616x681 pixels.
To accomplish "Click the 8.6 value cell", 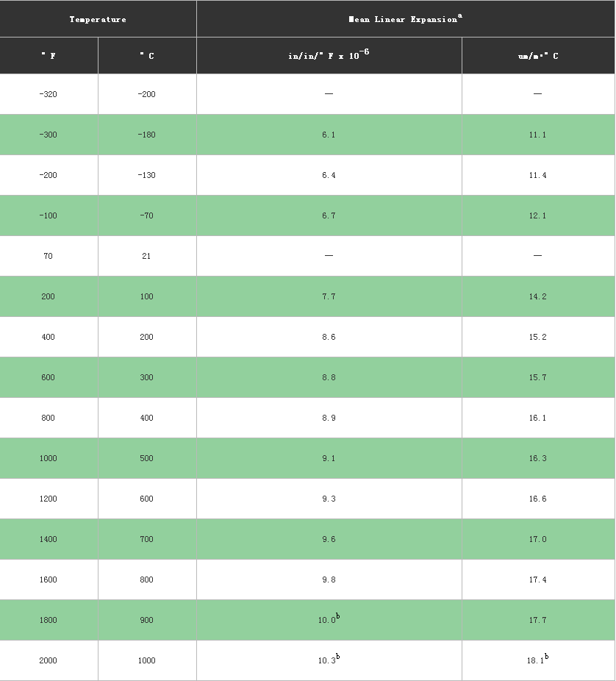I will [x=329, y=337].
